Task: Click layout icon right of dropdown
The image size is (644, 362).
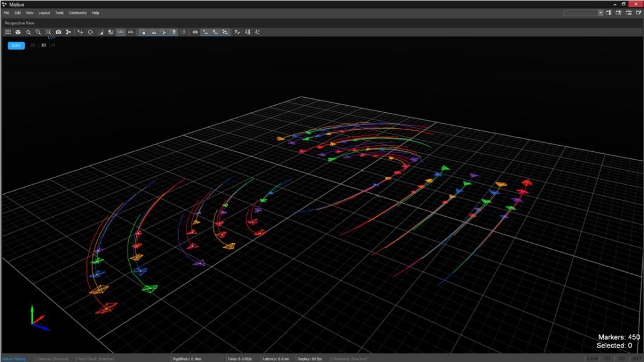Action: click(608, 13)
